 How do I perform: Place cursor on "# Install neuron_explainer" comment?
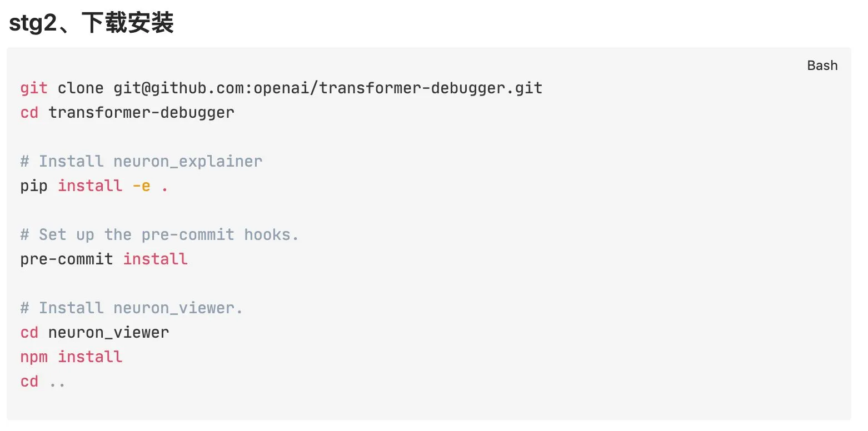[x=141, y=161]
